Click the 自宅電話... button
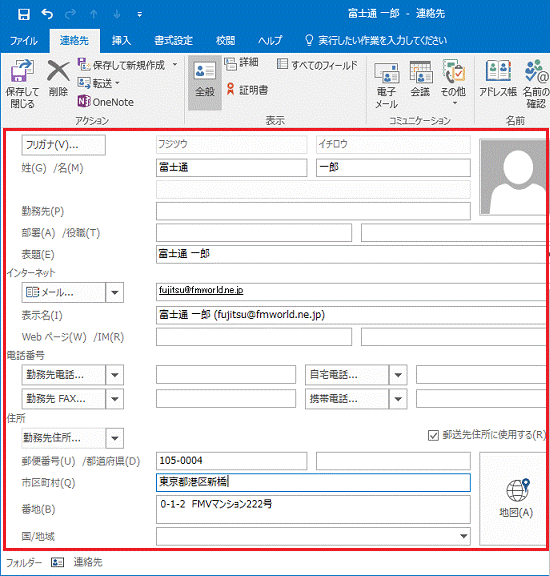 pyautogui.click(x=347, y=375)
